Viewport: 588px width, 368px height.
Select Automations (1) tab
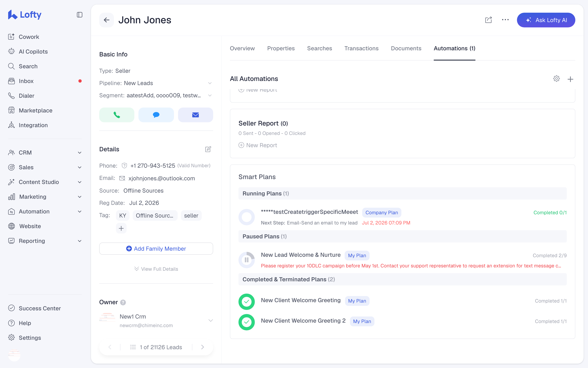click(x=454, y=48)
